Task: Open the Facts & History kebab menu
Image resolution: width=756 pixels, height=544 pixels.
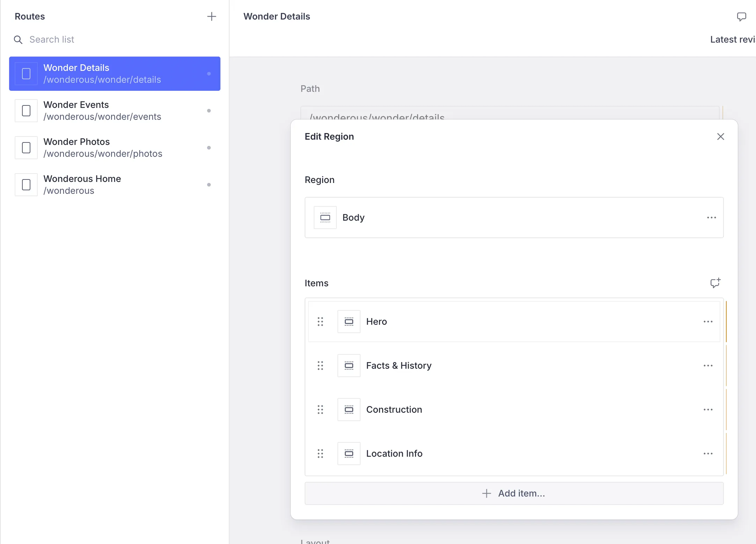Action: [708, 365]
